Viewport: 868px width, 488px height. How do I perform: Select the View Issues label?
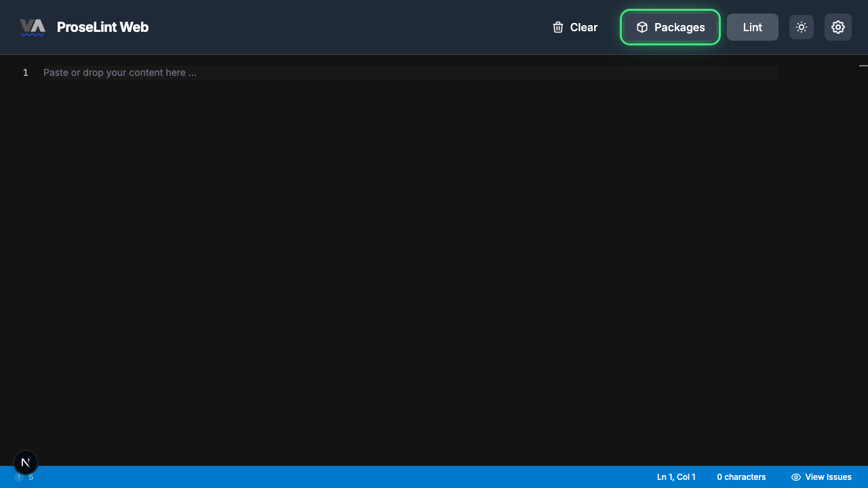829,476
